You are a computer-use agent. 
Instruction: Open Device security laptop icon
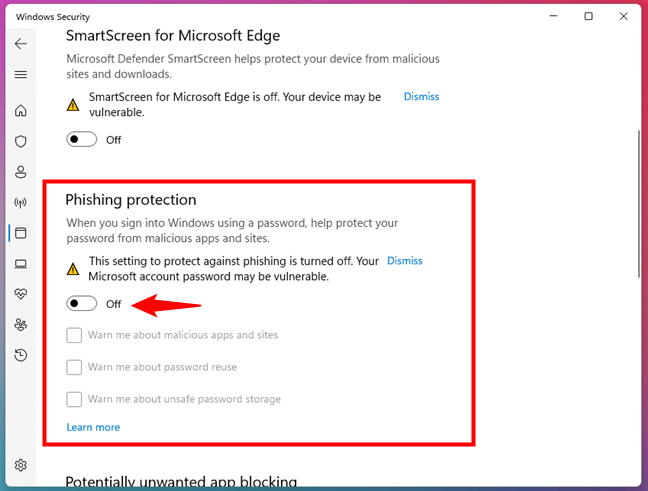point(21,264)
